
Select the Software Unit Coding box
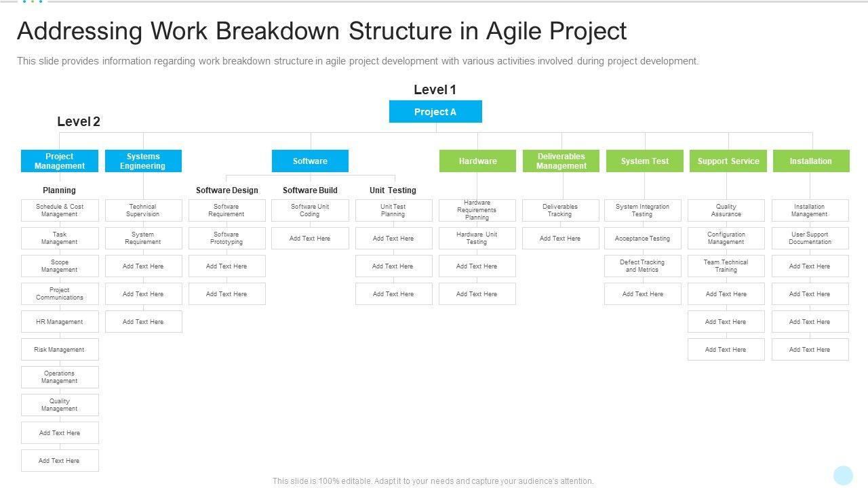[310, 211]
